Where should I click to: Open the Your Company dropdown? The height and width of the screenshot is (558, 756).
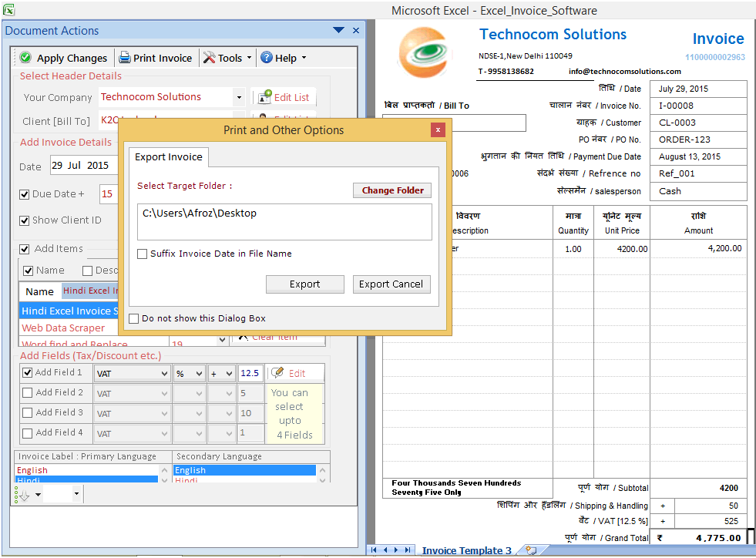[x=239, y=97]
